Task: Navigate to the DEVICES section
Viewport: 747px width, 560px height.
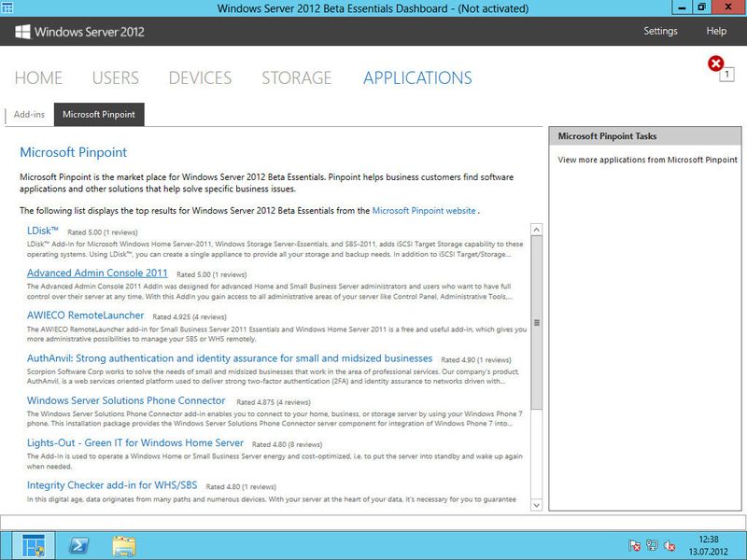Action: pos(200,77)
